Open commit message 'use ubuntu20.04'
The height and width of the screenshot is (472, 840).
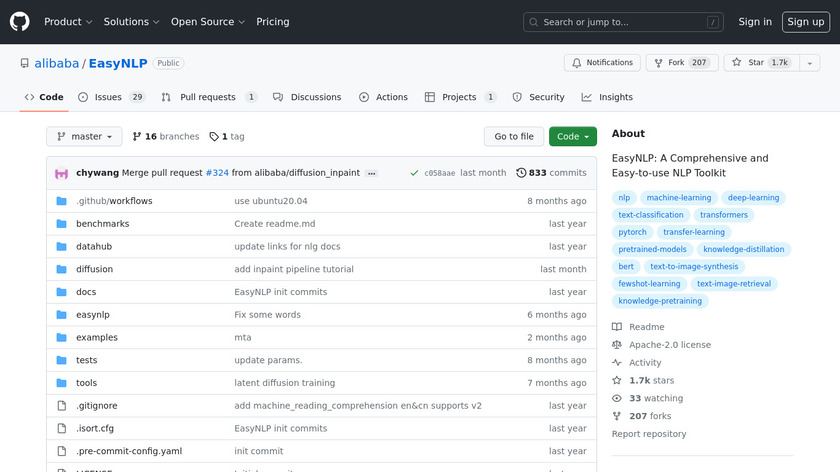[271, 201]
